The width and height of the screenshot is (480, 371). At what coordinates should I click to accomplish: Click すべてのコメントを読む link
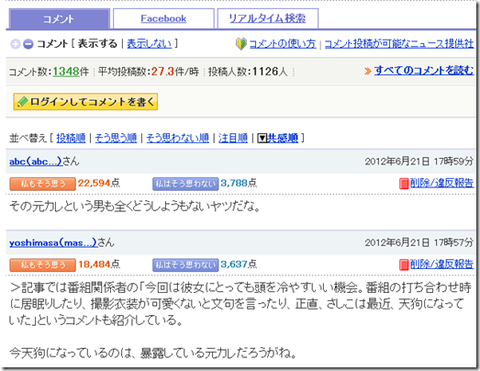[424, 70]
